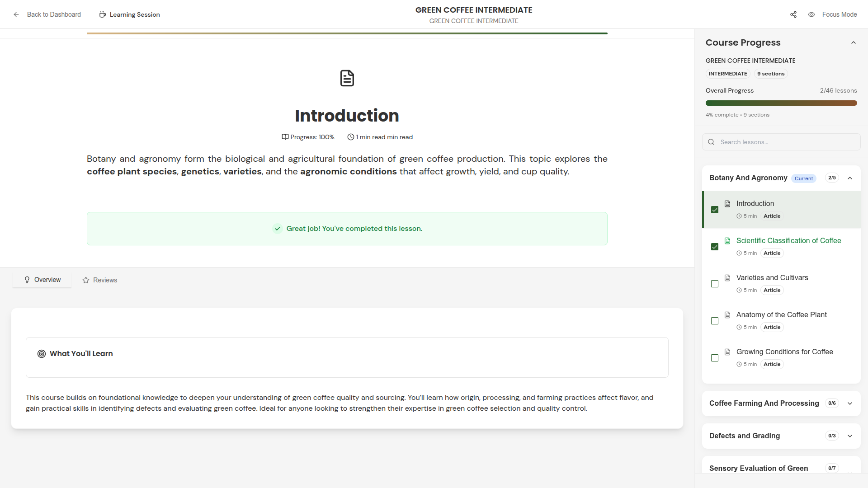868x488 pixels.
Task: Go Back to Dashboard
Action: pos(47,14)
